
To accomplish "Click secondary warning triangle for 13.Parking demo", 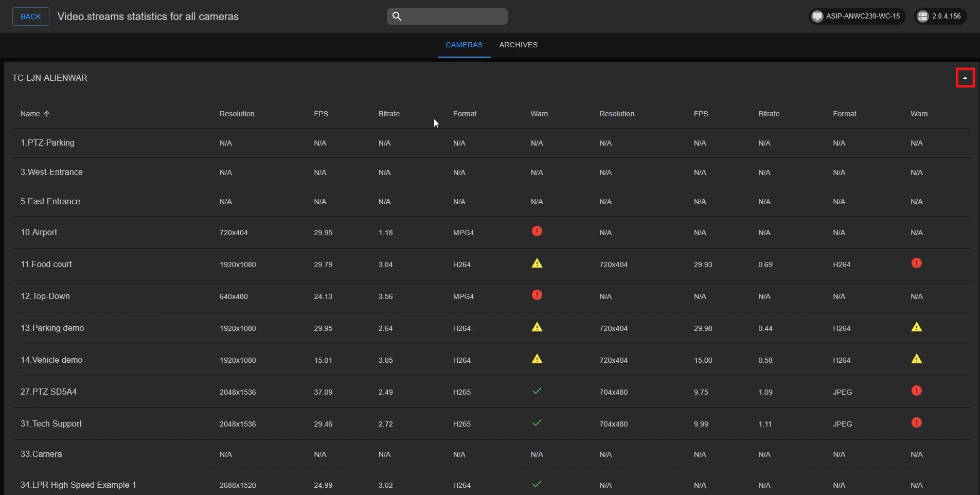I will pos(916,327).
